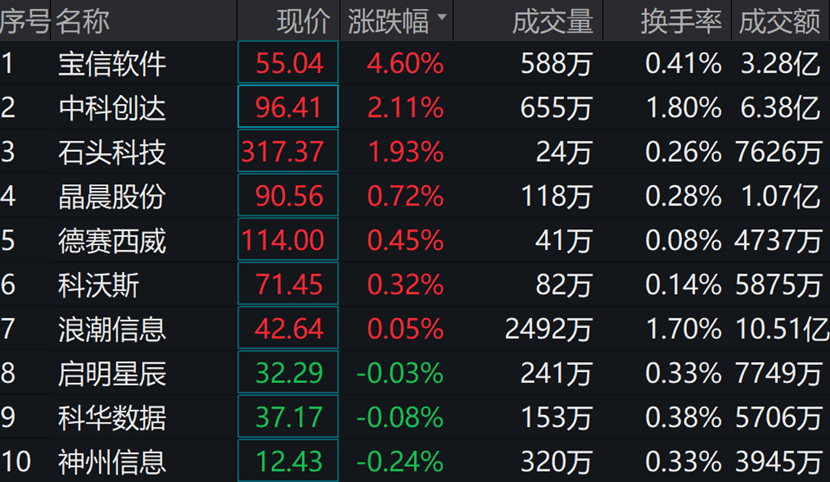Click the price cell 32.29
The height and width of the screenshot is (482, 830).
pyautogui.click(x=288, y=372)
